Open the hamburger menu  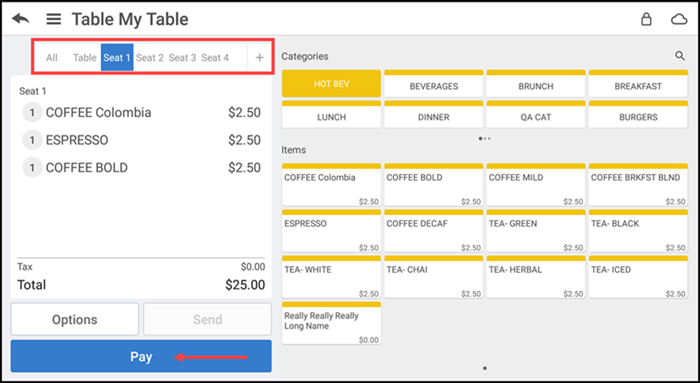pyautogui.click(x=54, y=19)
